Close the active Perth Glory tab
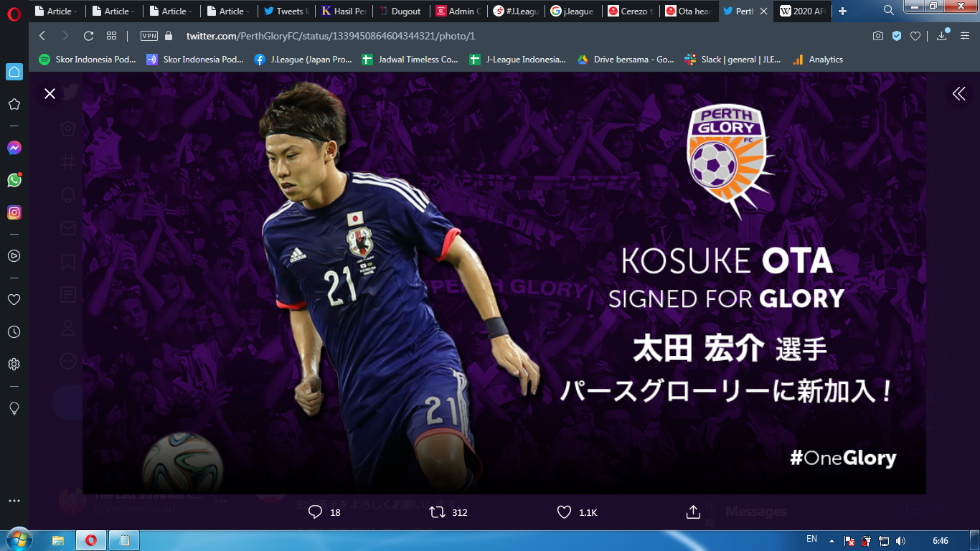This screenshot has width=980, height=551. [x=763, y=11]
